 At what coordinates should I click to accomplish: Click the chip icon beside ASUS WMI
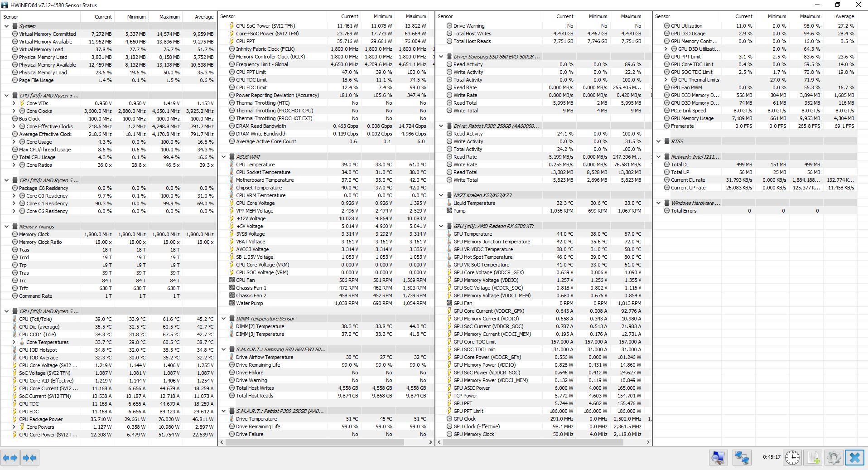pos(232,157)
